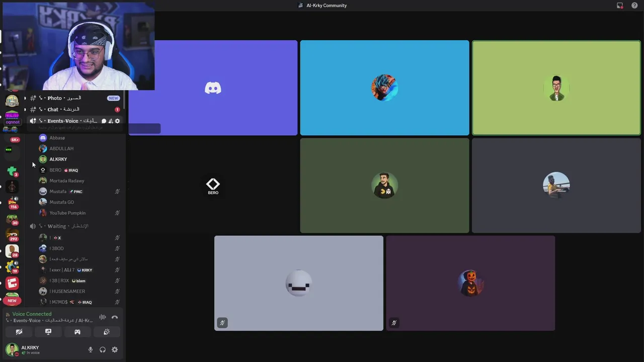Image resolution: width=644 pixels, height=362 pixels.
Task: Open ! 3B | R3X Islam member entry
Action: (79, 281)
